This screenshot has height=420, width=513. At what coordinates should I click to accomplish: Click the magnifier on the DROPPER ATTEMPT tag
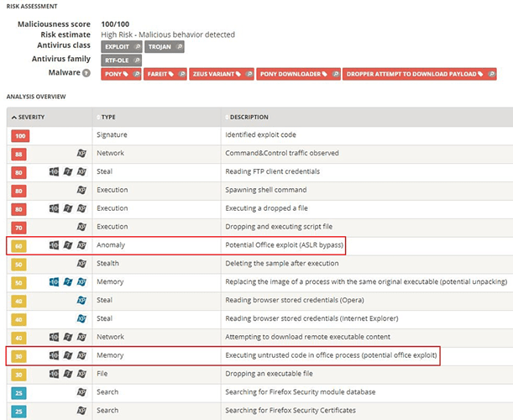[491, 74]
